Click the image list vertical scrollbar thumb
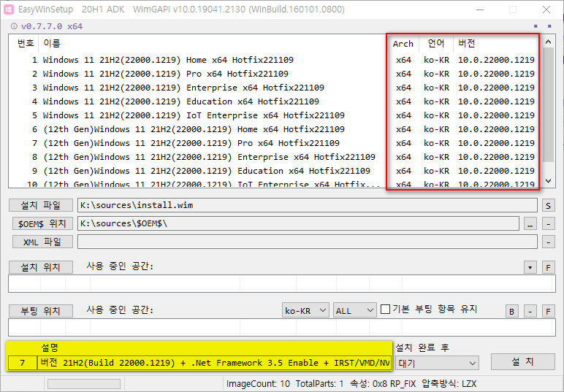The height and width of the screenshot is (392, 564). [x=548, y=104]
